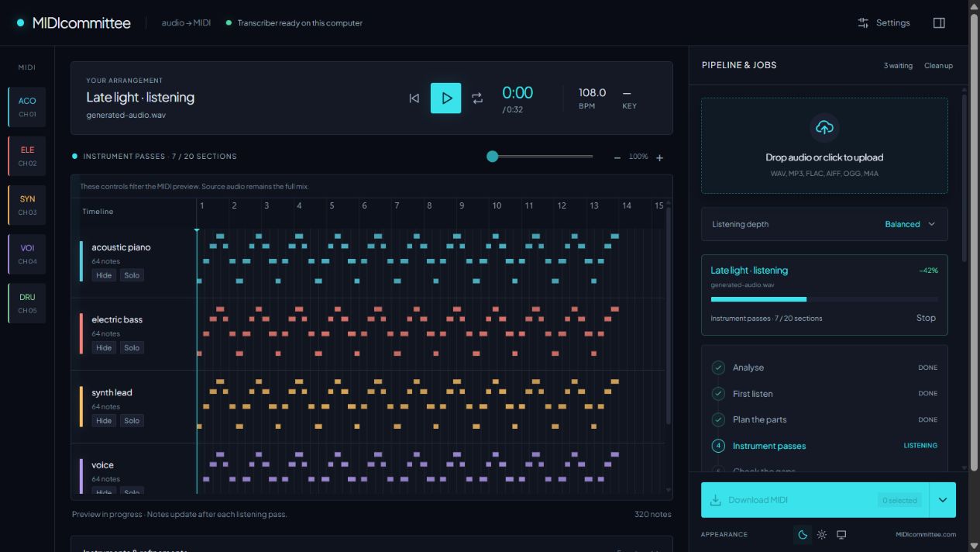Click the Analyse step checkmark icon
The height and width of the screenshot is (552, 980).
pyautogui.click(x=718, y=367)
